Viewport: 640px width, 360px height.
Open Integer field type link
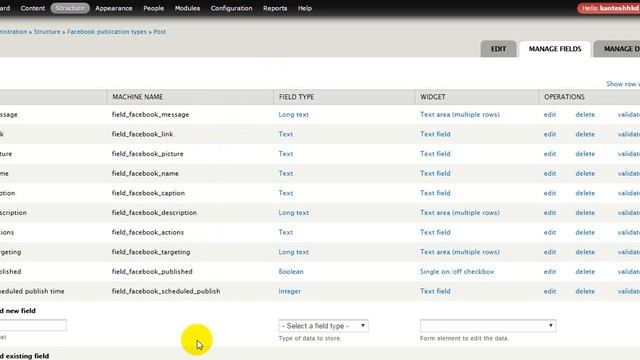(x=290, y=291)
